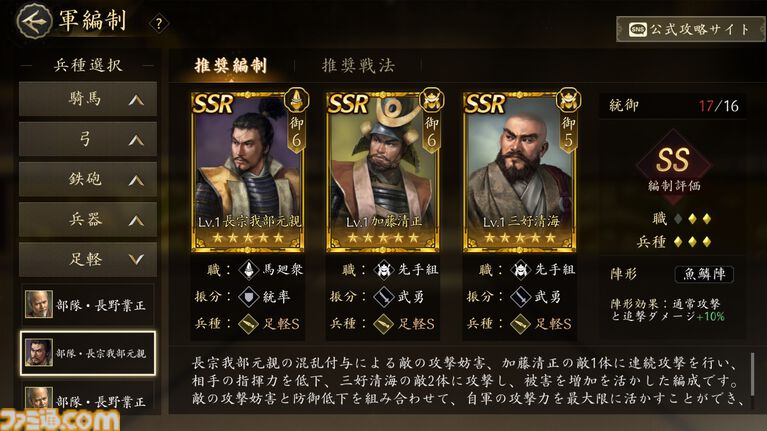767x431 pixels.
Task: Click the 武勇 sword icon under 三好清海
Action: coord(520,296)
